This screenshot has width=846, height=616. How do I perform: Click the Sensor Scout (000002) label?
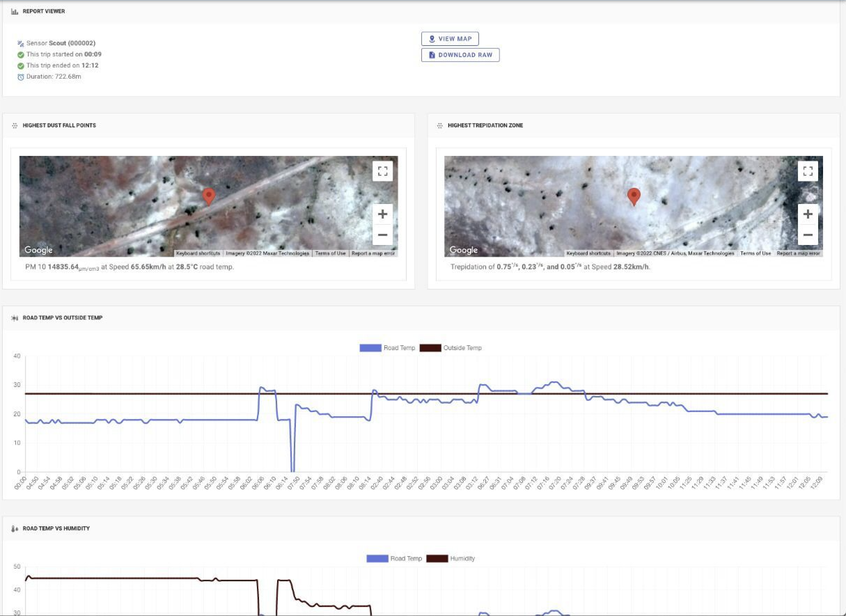(x=61, y=43)
